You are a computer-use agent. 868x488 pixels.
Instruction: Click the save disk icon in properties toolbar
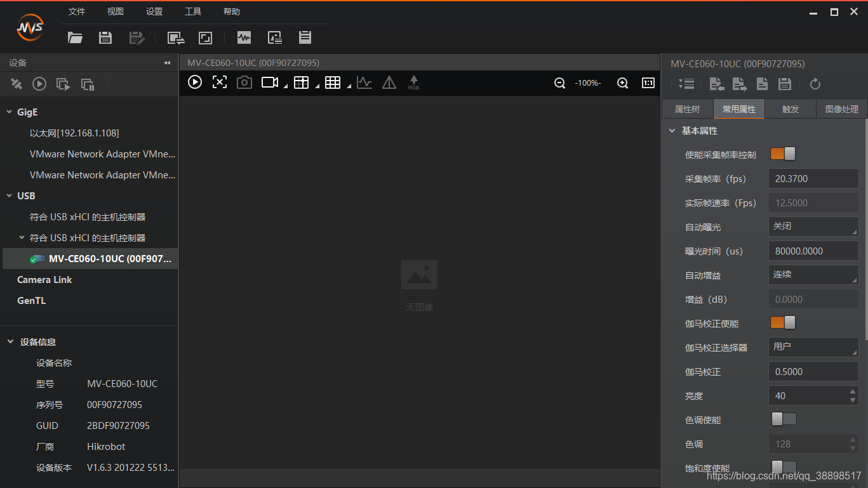pos(785,84)
